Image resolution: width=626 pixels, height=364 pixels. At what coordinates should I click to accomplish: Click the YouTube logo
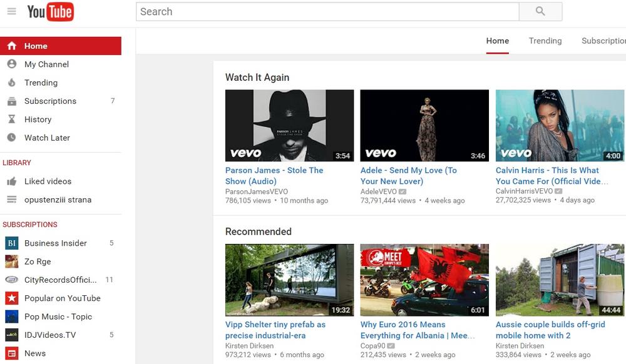50,11
